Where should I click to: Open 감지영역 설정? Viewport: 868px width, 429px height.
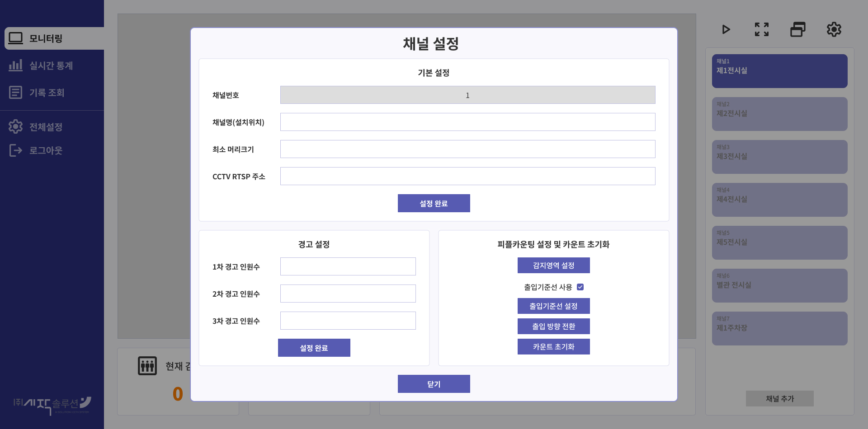553,265
